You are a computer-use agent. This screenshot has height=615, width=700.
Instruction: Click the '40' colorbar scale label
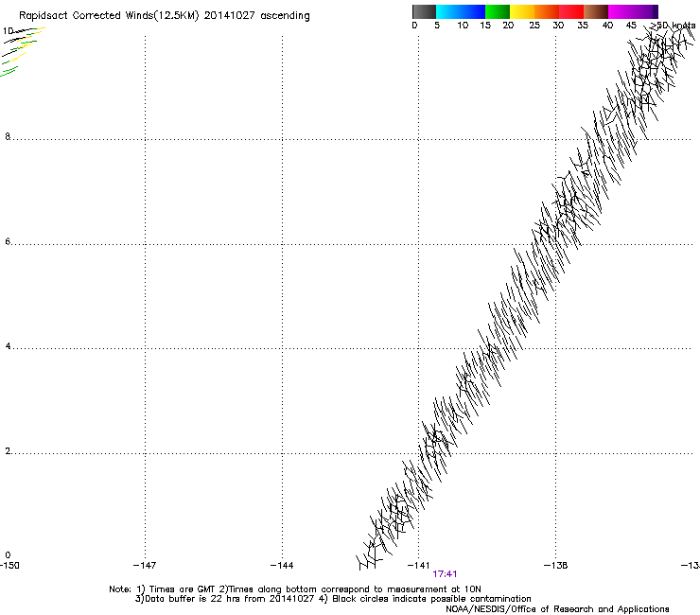[607, 26]
